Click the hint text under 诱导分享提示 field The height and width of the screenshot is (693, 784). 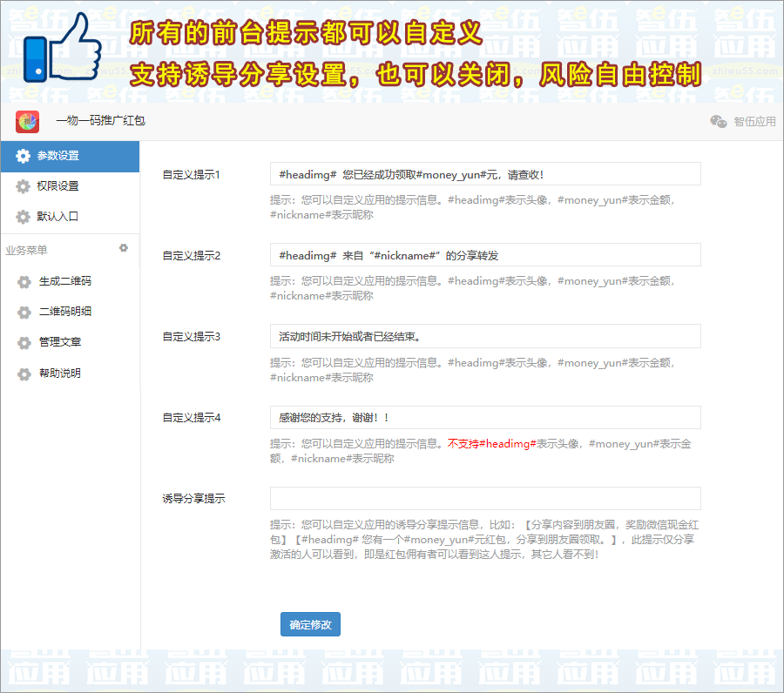tap(484, 540)
